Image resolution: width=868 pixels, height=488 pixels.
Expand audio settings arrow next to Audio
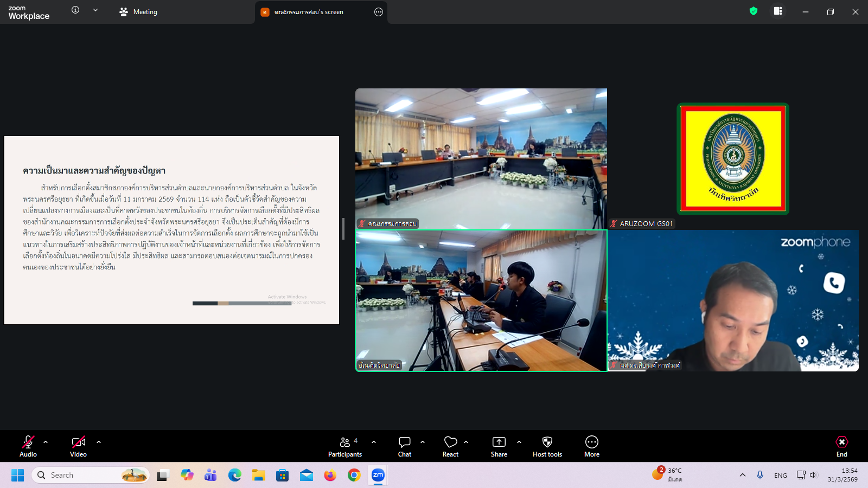46,442
